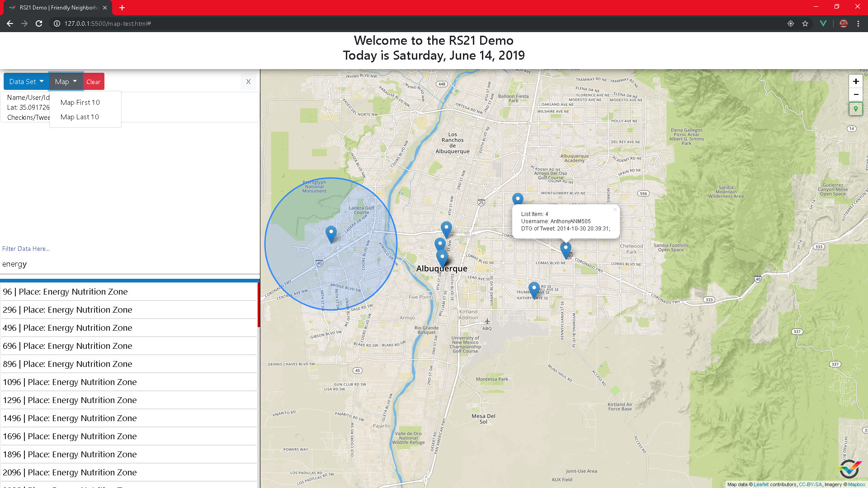The width and height of the screenshot is (868, 488).
Task: Click the filter input containing energy
Action: 130,264
